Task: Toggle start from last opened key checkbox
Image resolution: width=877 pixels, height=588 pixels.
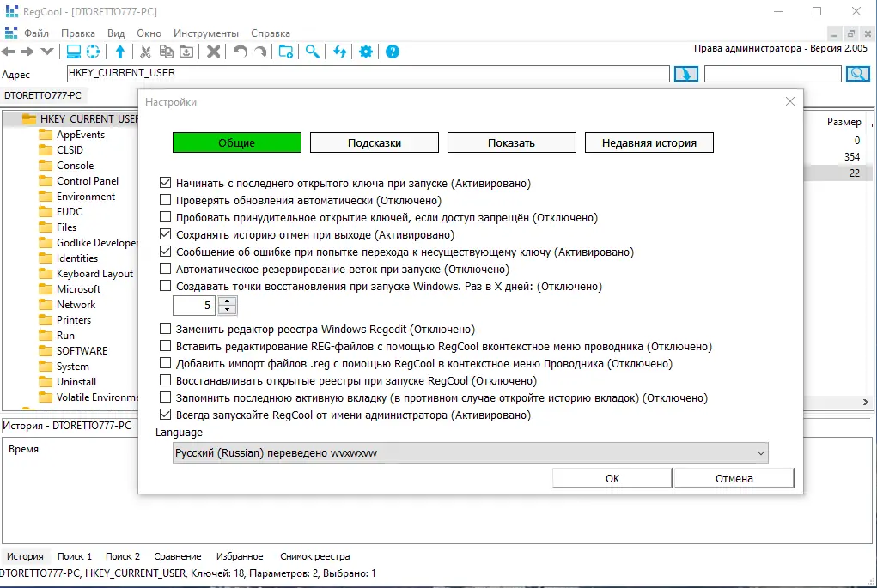Action: click(x=165, y=183)
